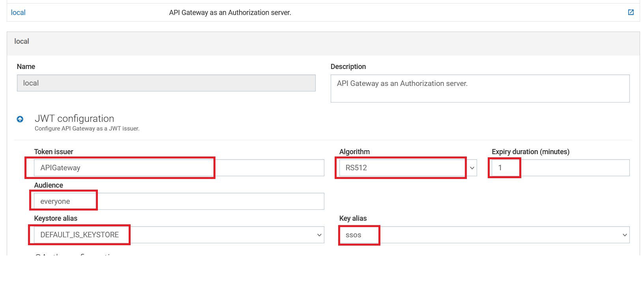Click the Name label
Viewport: 644px width, 287px height.
tap(26, 67)
